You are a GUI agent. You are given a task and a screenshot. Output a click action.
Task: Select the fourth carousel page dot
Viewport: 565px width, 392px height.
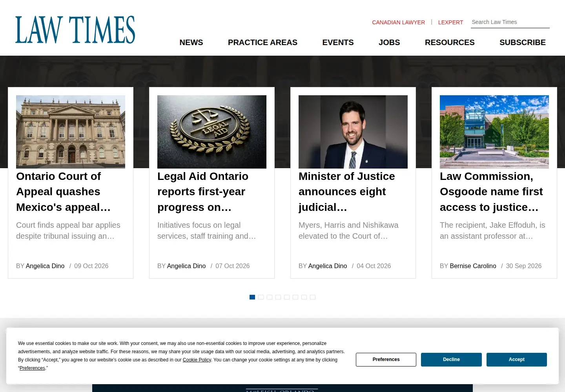[x=278, y=297]
